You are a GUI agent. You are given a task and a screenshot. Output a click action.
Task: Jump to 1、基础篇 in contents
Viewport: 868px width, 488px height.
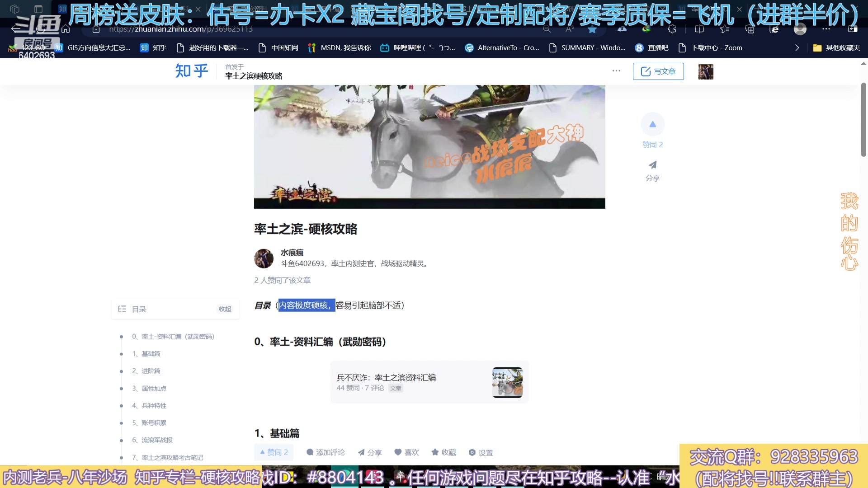pyautogui.click(x=146, y=354)
